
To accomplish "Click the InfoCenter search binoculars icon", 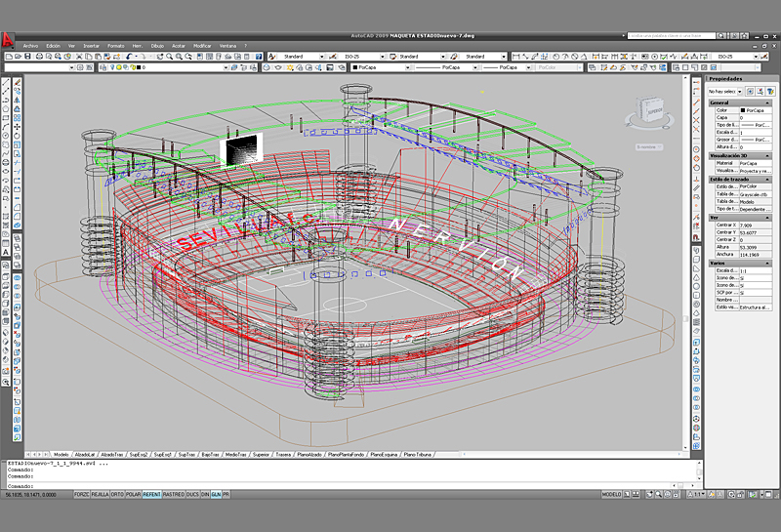I will point(720,36).
